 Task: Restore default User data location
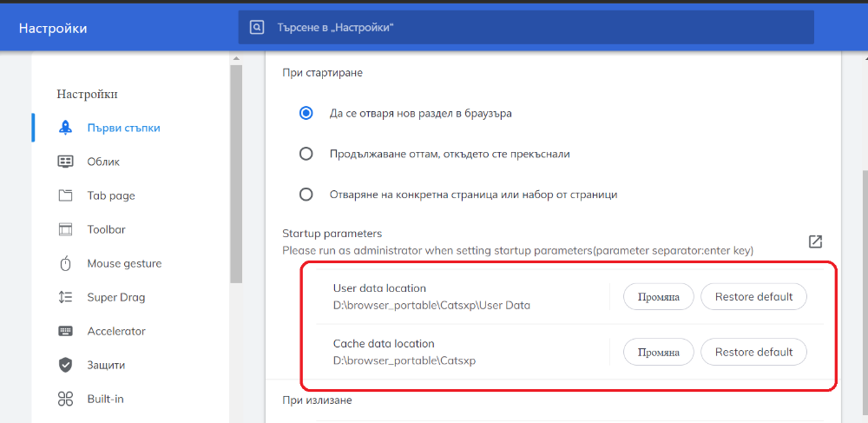point(754,297)
